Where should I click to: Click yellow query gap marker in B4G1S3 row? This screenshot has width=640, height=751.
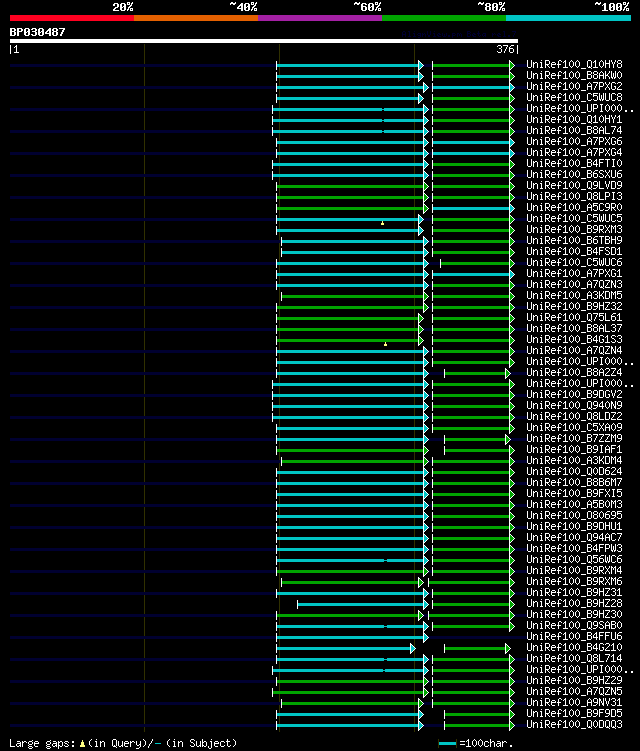point(385,344)
